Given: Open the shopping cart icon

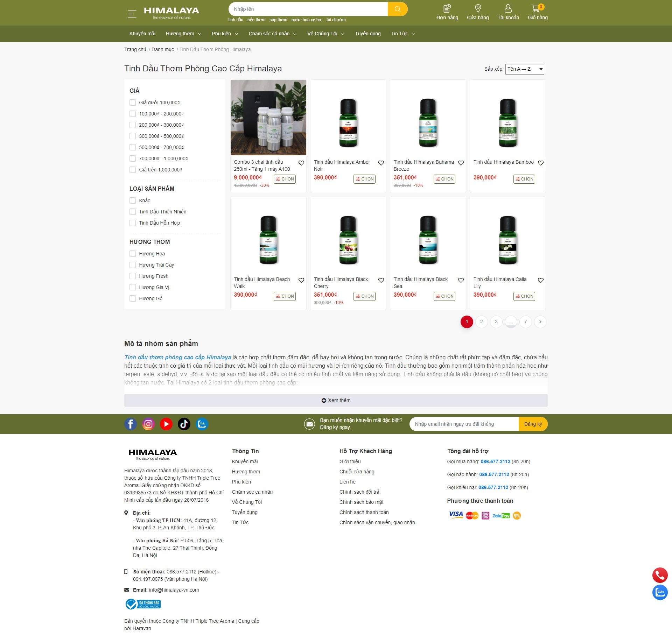Looking at the screenshot, I should 535,8.
